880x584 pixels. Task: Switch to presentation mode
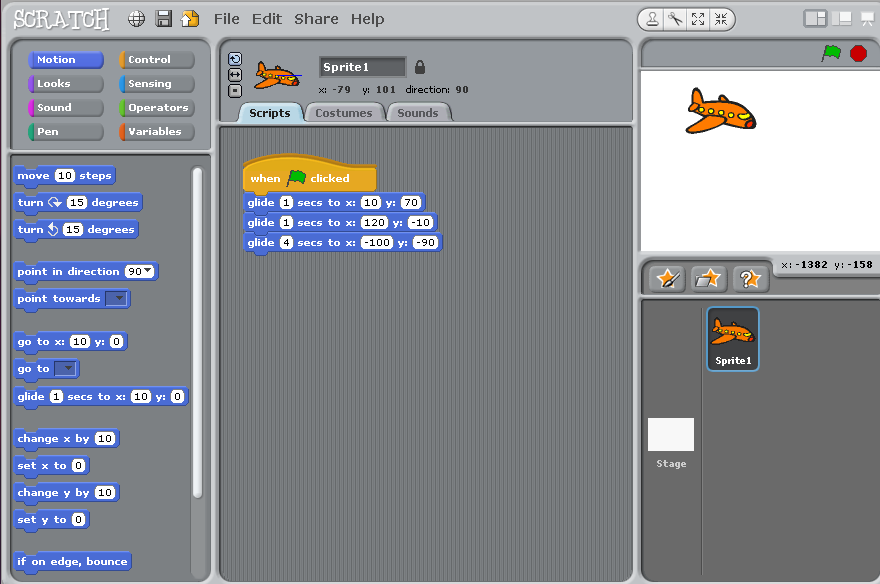pyautogui.click(x=868, y=19)
